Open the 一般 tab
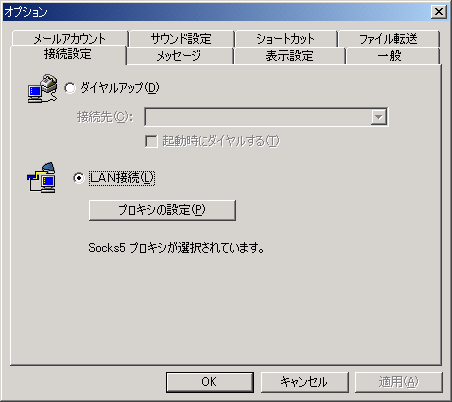The width and height of the screenshot is (452, 402). click(393, 56)
